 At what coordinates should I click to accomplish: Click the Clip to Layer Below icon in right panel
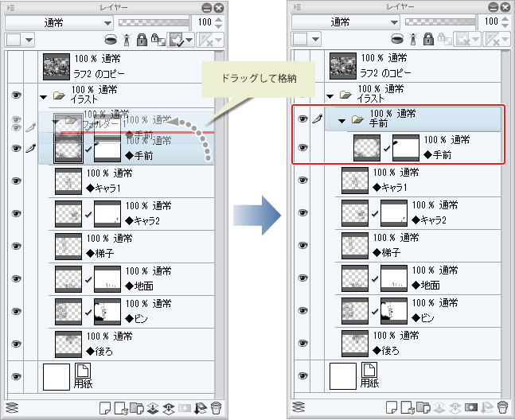click(397, 40)
